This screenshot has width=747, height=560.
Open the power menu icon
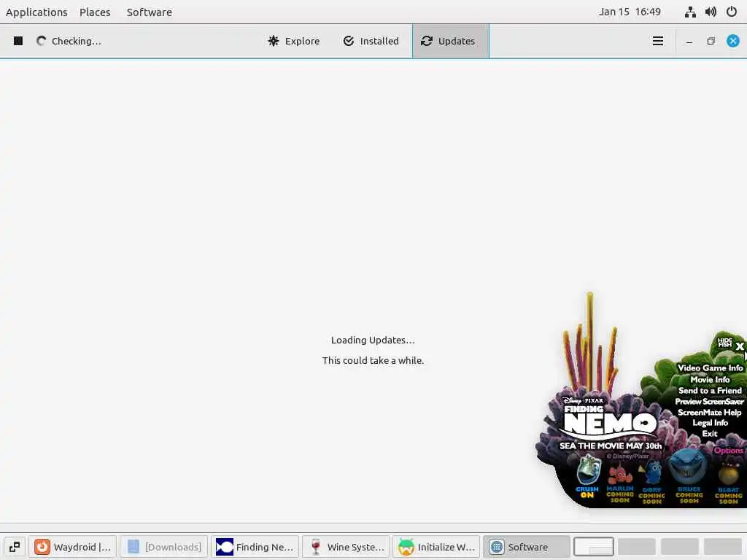click(x=731, y=12)
